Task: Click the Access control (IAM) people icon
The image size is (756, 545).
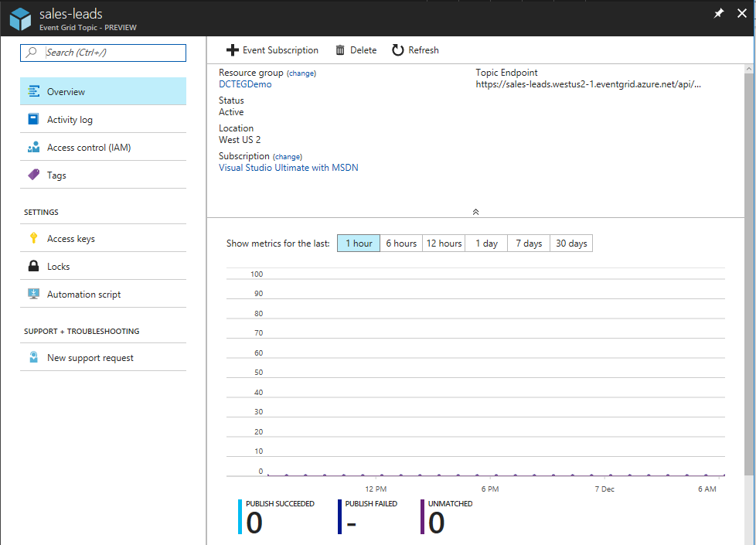Action: 33,147
